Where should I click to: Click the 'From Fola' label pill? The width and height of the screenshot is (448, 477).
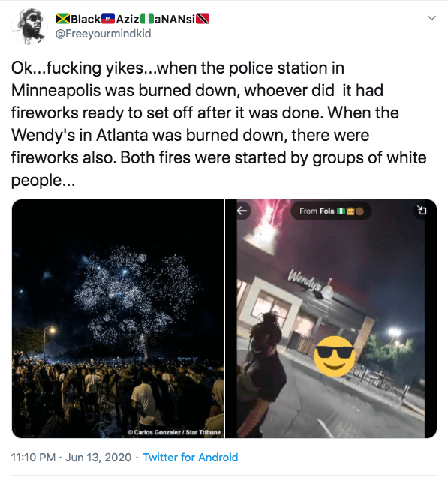click(x=330, y=211)
